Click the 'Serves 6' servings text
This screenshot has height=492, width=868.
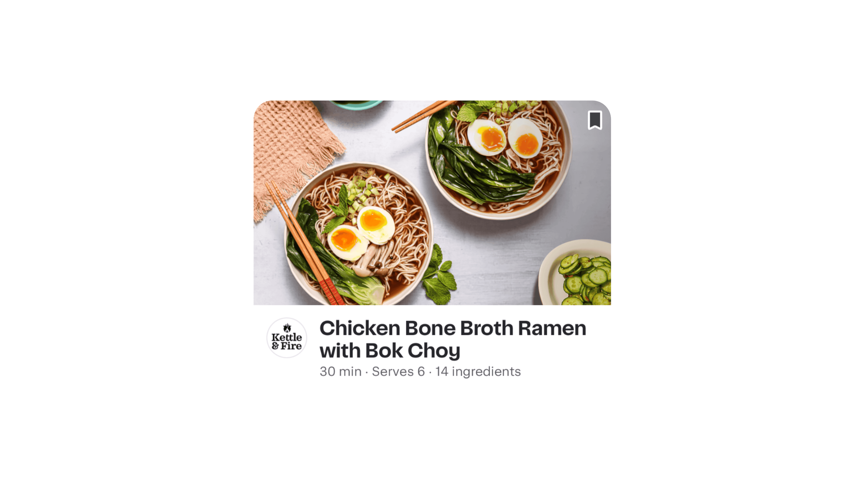tap(398, 371)
